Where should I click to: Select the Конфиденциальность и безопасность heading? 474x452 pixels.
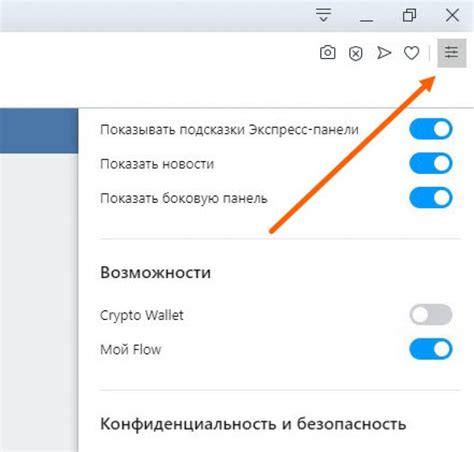coord(253,424)
